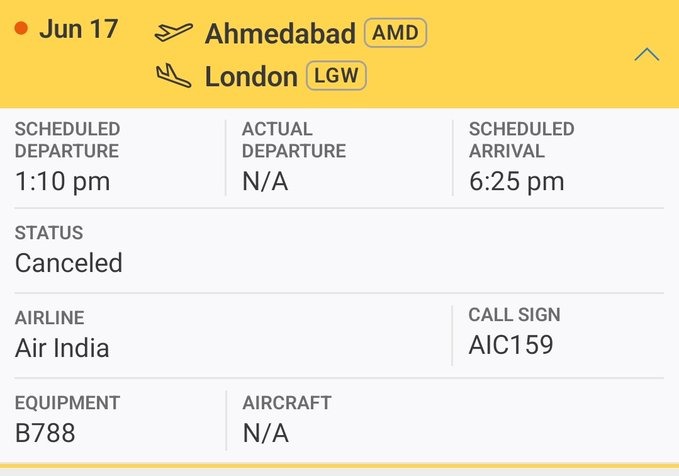Click the arrival landing airplane icon
This screenshot has height=476, width=679.
(174, 76)
